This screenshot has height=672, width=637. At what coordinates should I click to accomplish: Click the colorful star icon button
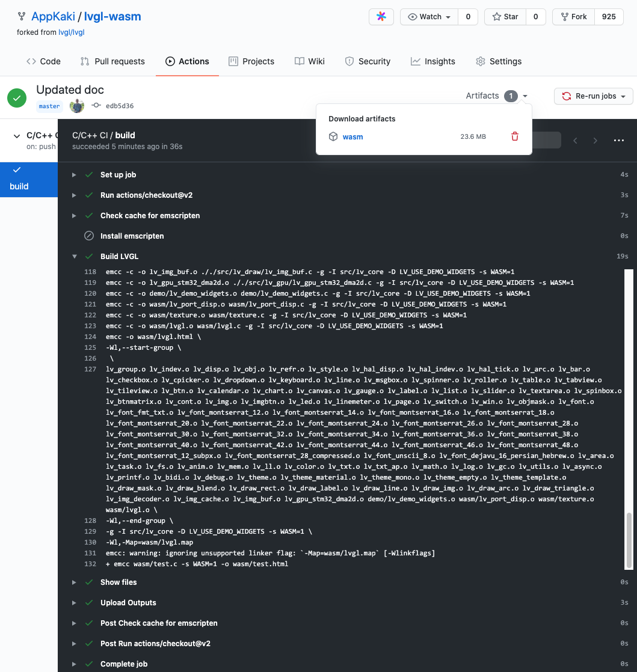click(381, 17)
